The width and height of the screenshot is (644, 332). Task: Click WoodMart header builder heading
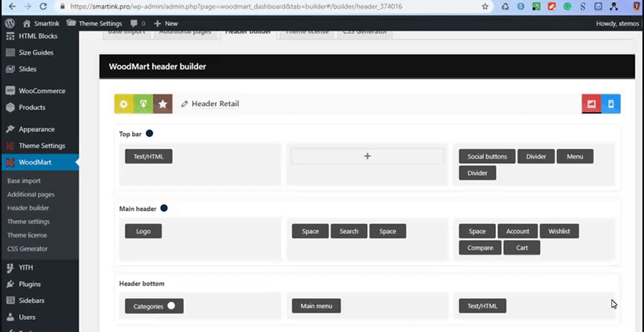tap(157, 67)
